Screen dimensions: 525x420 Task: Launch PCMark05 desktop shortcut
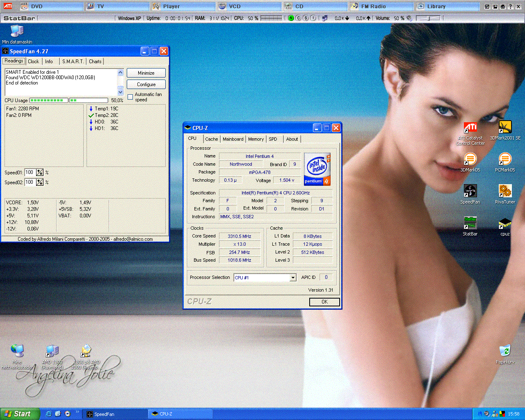click(x=505, y=162)
